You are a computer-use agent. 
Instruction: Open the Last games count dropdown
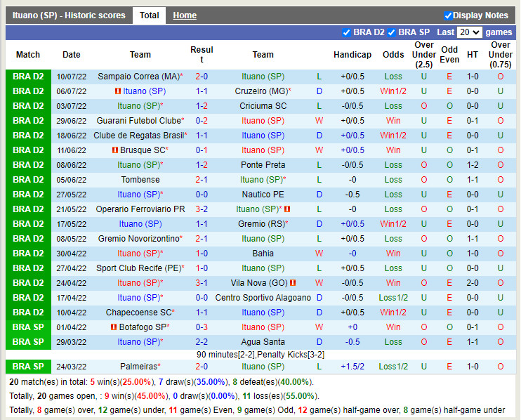pyautogui.click(x=469, y=32)
